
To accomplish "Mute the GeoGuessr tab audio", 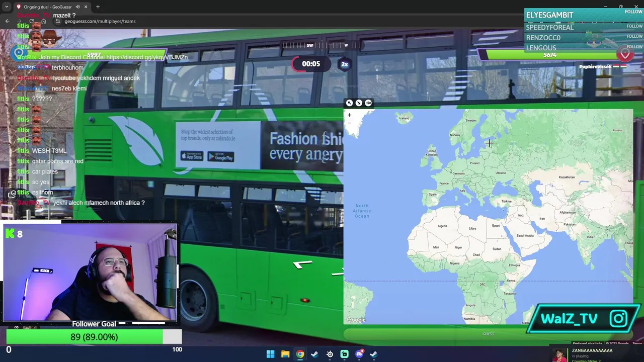I will coord(77,7).
